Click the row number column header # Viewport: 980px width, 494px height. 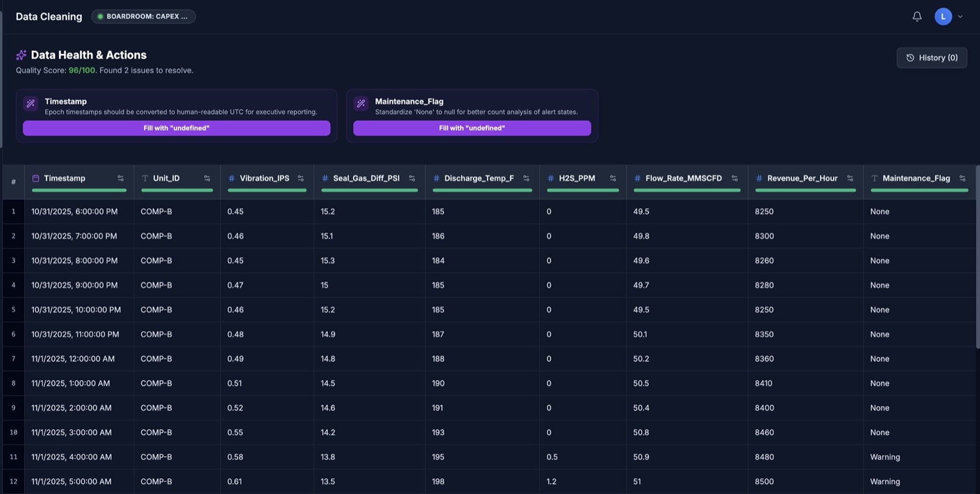tap(13, 181)
